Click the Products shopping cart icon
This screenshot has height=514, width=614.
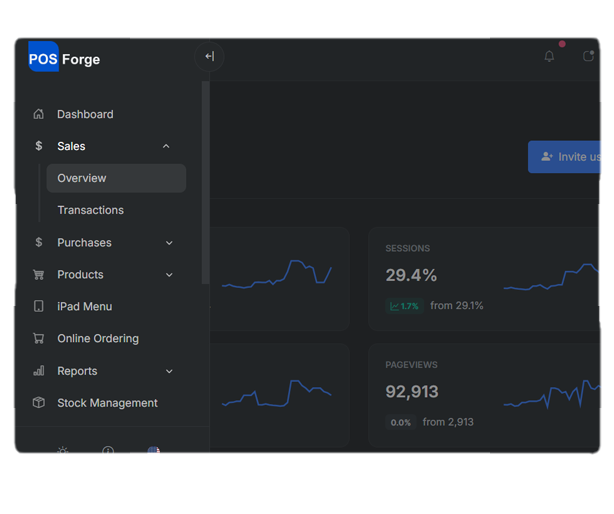tap(39, 275)
